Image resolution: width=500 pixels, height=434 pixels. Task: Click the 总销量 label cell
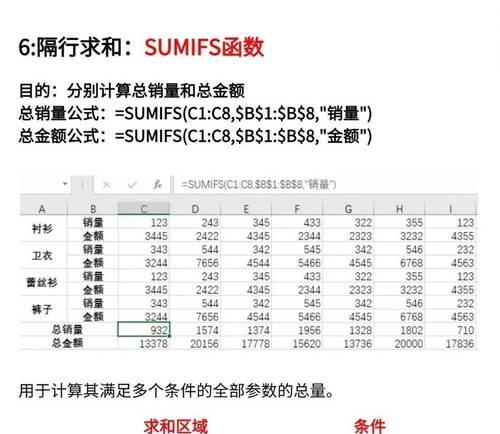tap(67, 330)
